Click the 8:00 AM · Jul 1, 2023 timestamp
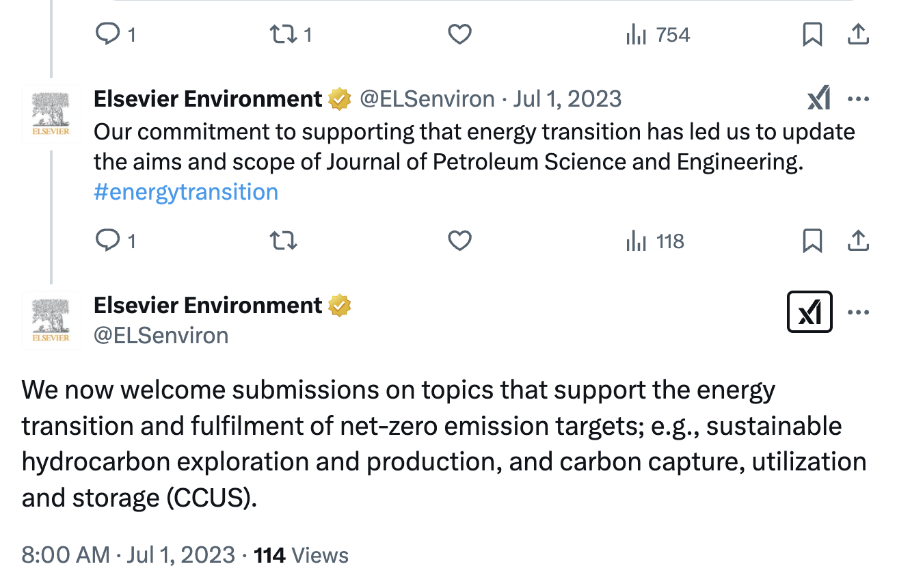Screen dimensions: 897x588 [129, 555]
